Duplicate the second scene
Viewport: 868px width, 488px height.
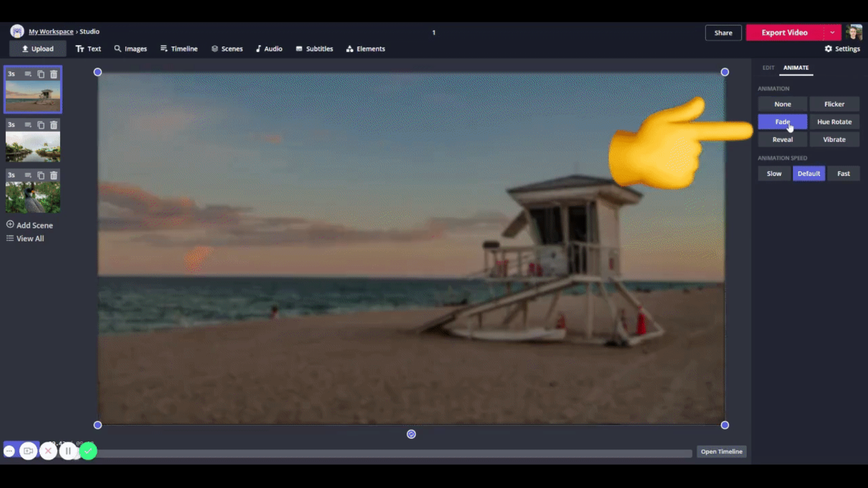[41, 125]
